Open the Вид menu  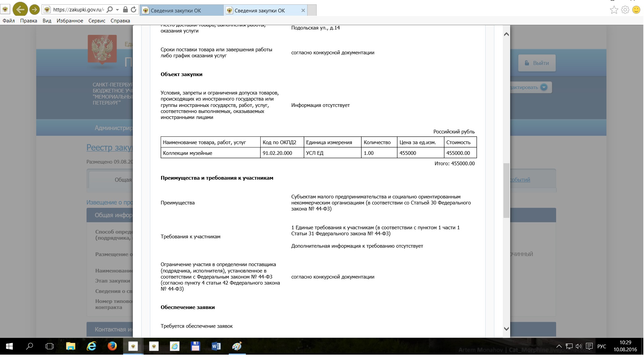click(47, 21)
